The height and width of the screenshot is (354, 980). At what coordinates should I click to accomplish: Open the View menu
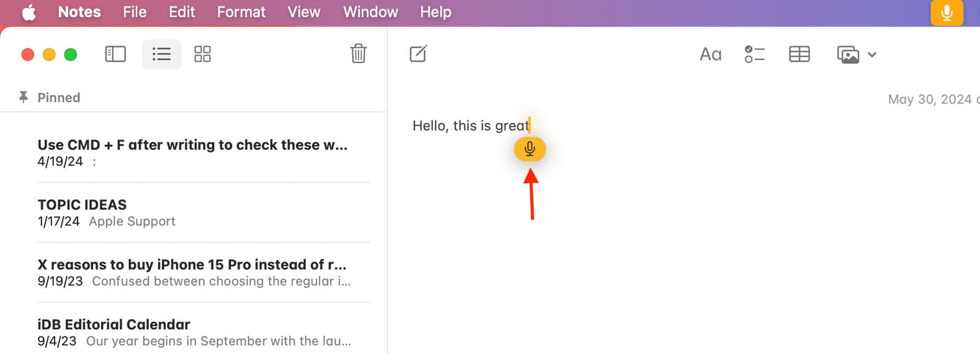tap(304, 12)
